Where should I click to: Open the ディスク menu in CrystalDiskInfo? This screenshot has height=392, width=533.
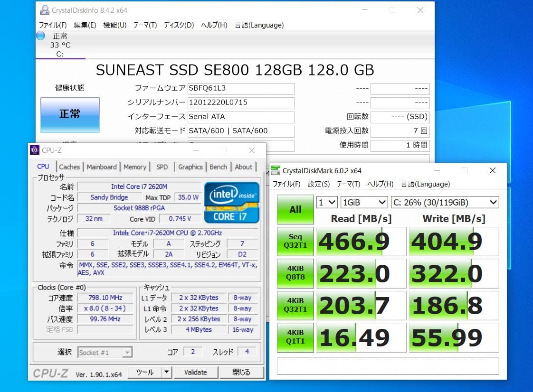178,25
